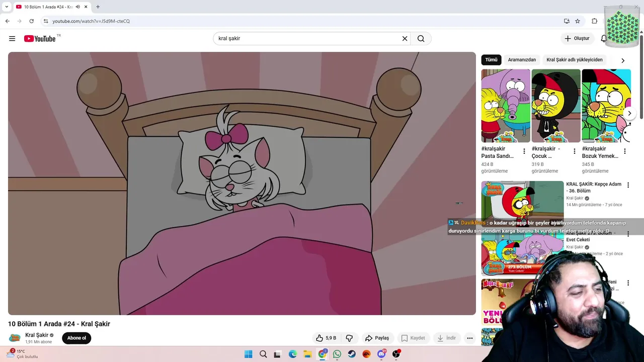The image size is (644, 362).
Task: Open options menu for Evet Ceketi video
Action: (x=628, y=234)
